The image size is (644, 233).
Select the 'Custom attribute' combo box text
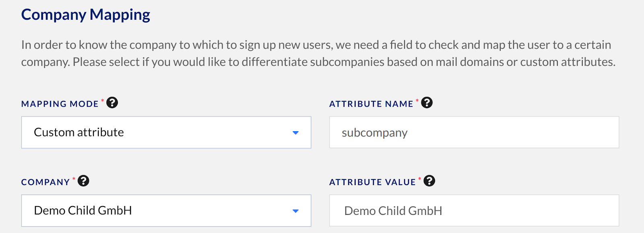pos(79,132)
